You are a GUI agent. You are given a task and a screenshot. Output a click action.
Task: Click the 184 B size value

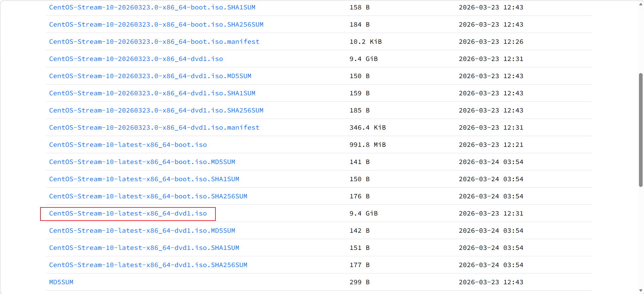[x=359, y=25]
